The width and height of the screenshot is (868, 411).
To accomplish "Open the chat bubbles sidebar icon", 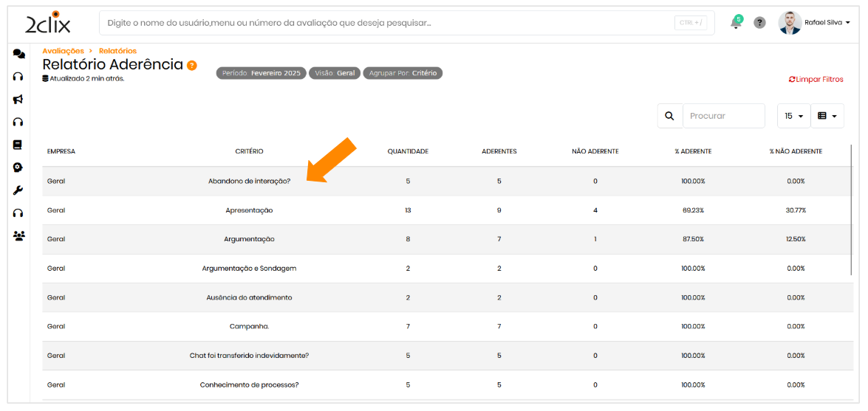I will point(18,54).
